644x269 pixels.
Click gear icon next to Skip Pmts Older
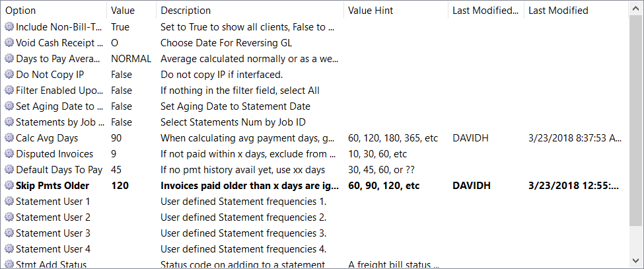9,186
